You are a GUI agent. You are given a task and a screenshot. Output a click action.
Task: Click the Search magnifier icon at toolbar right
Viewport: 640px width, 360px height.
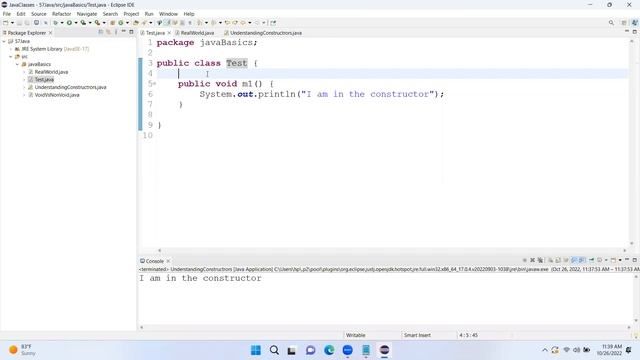pyautogui.click(x=611, y=23)
